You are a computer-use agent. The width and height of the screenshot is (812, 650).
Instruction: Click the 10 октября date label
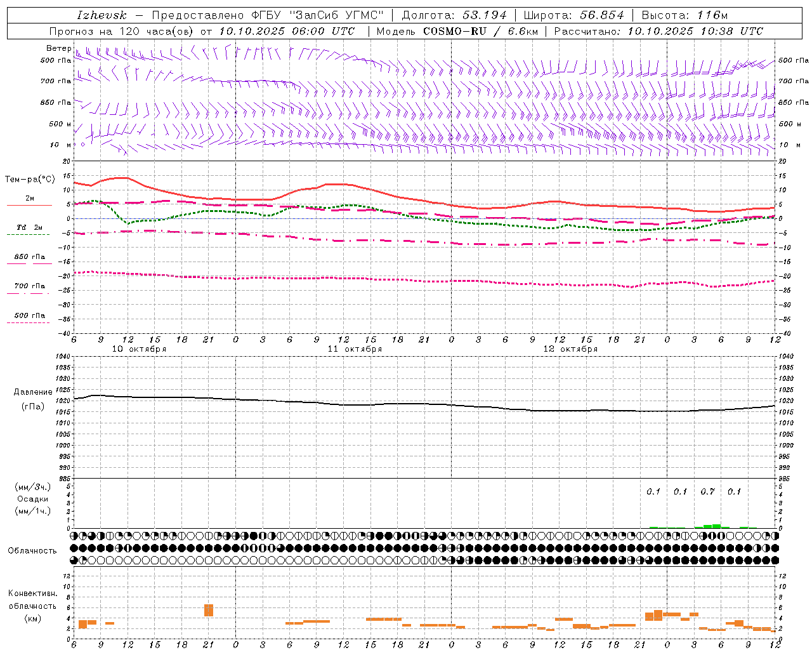[x=139, y=349]
